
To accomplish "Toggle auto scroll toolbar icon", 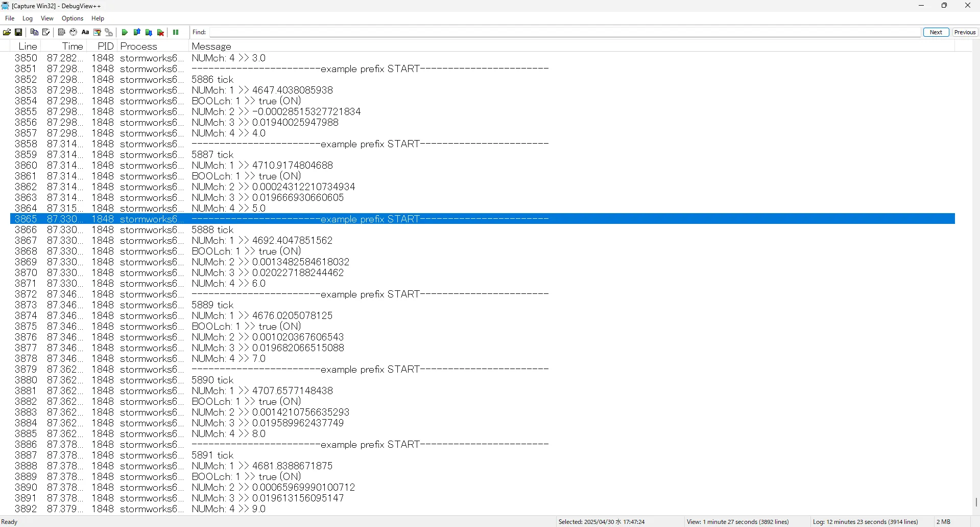I will tap(61, 32).
